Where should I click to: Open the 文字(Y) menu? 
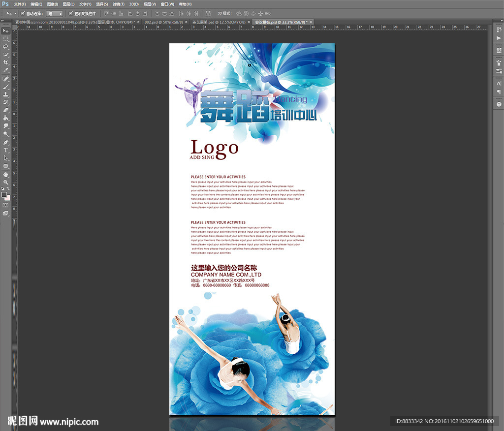pyautogui.click(x=85, y=4)
